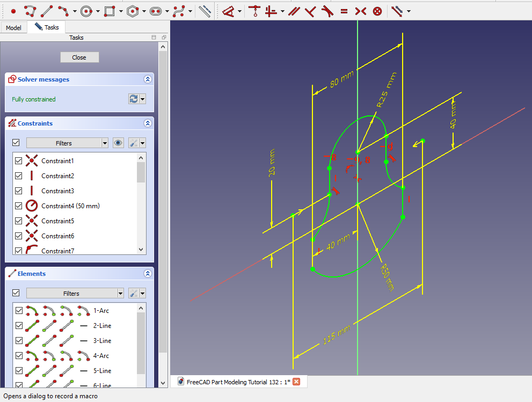Select the Create Line tool
The width and height of the screenshot is (532, 402).
point(47,11)
